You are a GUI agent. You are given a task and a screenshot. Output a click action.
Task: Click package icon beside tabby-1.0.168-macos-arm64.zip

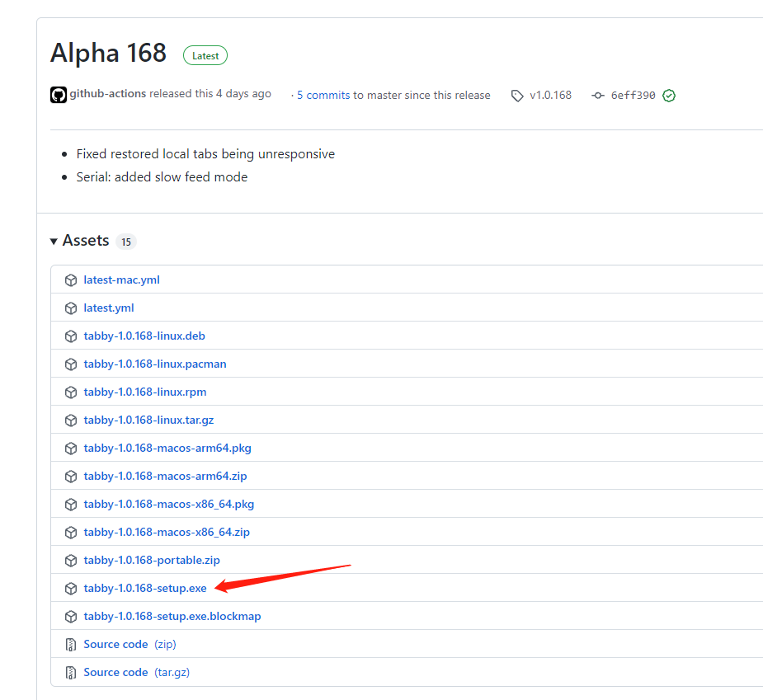(x=71, y=477)
